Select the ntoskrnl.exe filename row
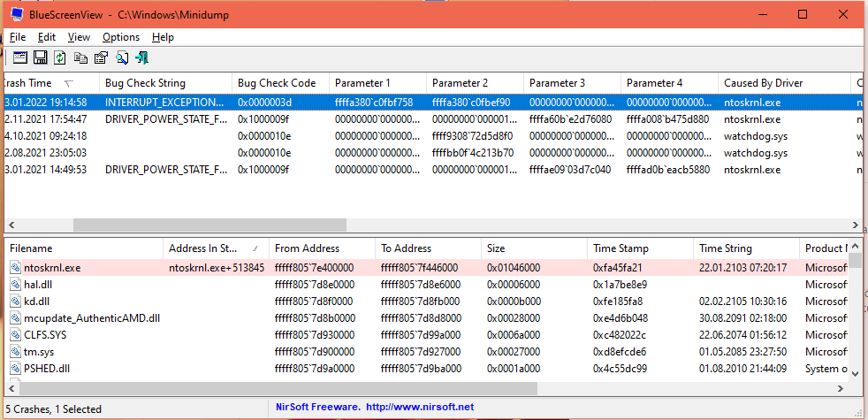 click(427, 268)
